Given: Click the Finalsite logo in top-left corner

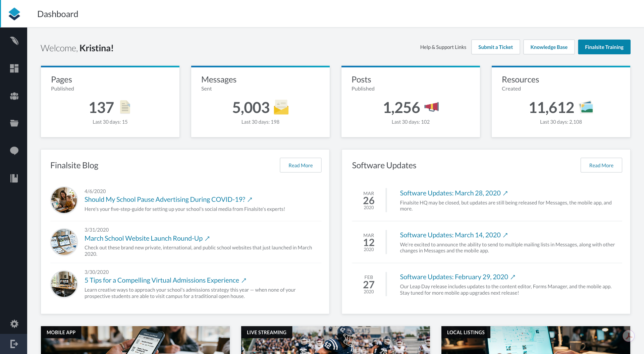Looking at the screenshot, I should [x=14, y=14].
